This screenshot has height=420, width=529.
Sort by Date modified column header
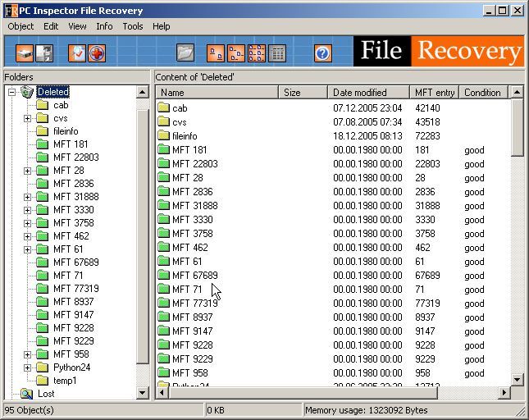(x=368, y=93)
